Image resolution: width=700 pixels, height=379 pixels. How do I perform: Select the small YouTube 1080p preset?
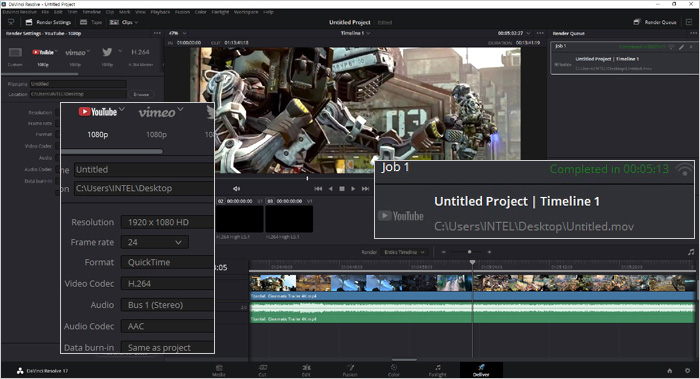point(42,57)
